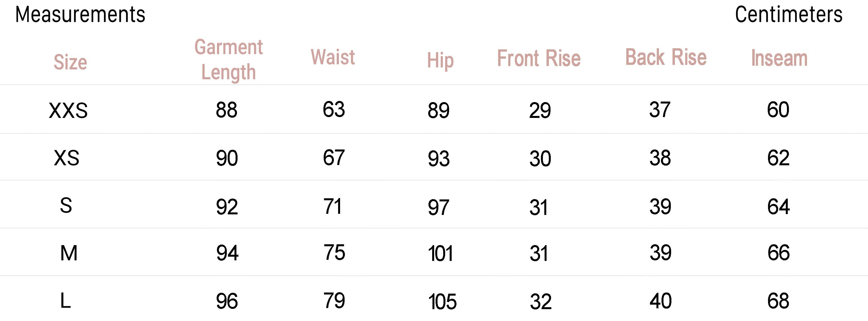The width and height of the screenshot is (868, 321).
Task: Click the Centimeters unit label
Action: click(x=788, y=15)
